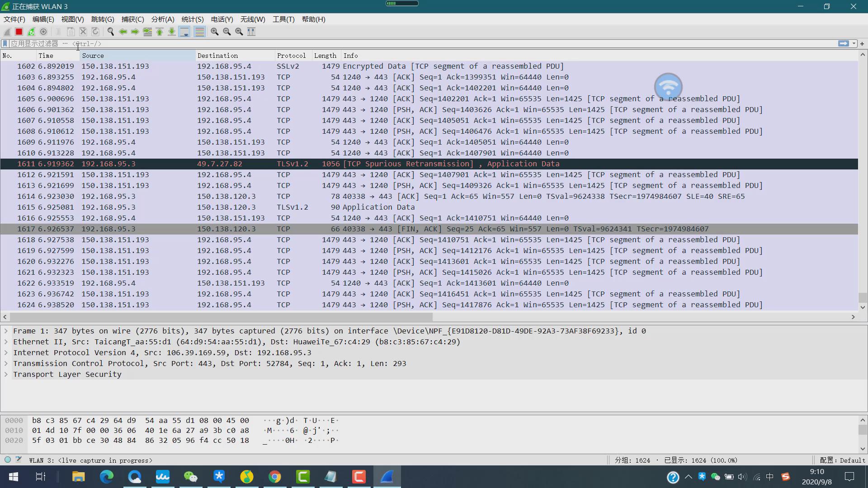Expand the Ethernet II tree item
Viewport: 868px width, 488px height.
(6, 342)
